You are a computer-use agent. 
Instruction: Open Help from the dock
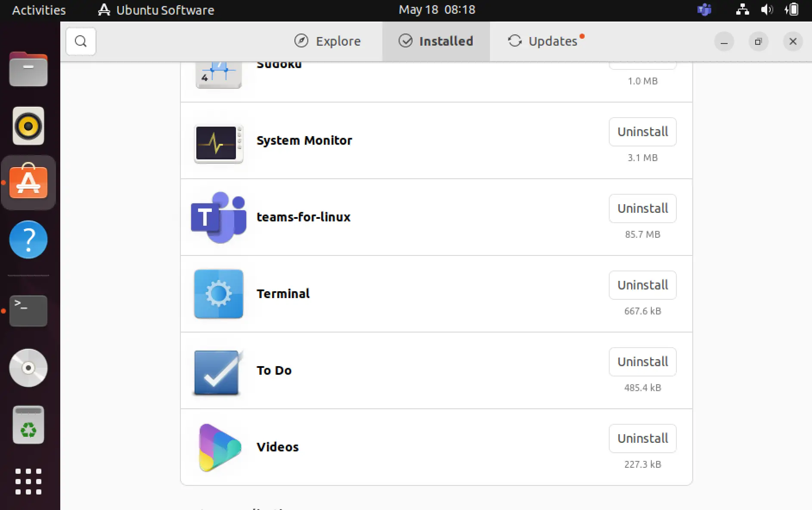28,239
